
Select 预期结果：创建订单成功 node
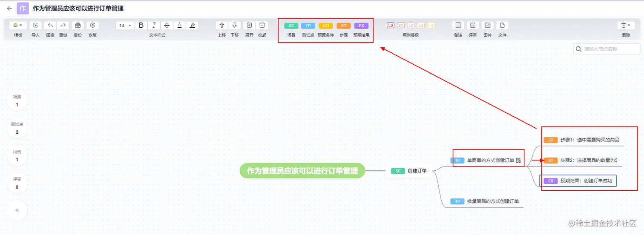pyautogui.click(x=578, y=181)
